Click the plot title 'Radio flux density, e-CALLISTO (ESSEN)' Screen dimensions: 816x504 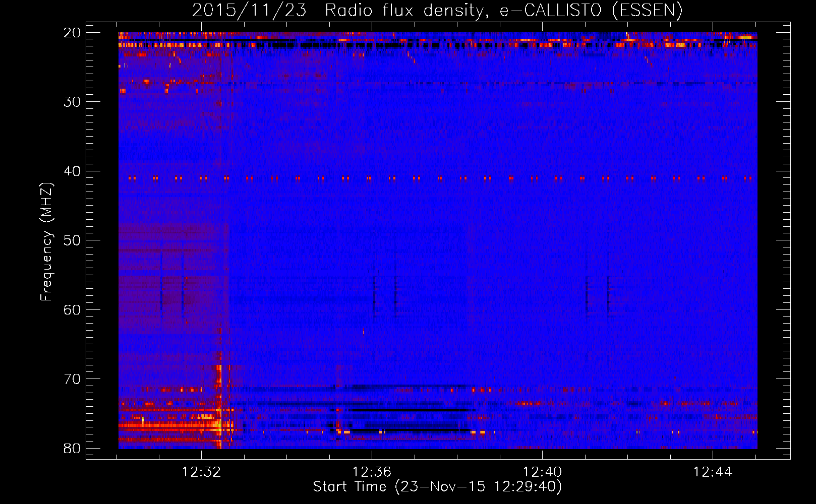point(503,11)
